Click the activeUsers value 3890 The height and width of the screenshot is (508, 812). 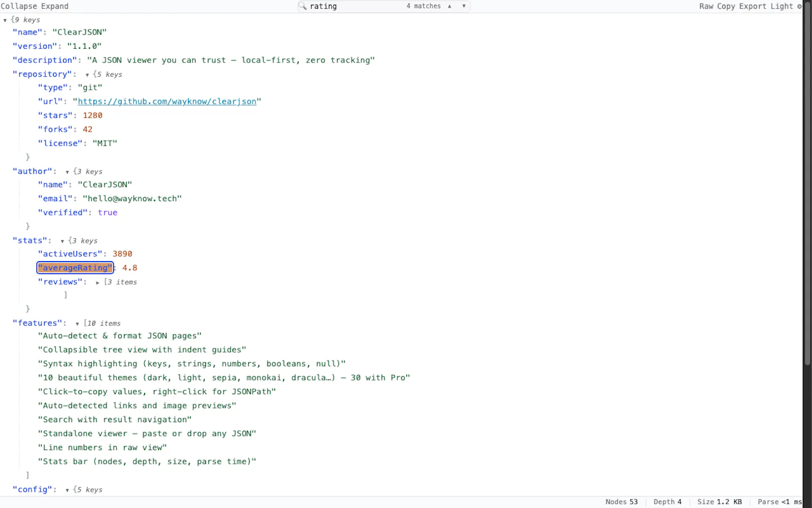(x=122, y=254)
